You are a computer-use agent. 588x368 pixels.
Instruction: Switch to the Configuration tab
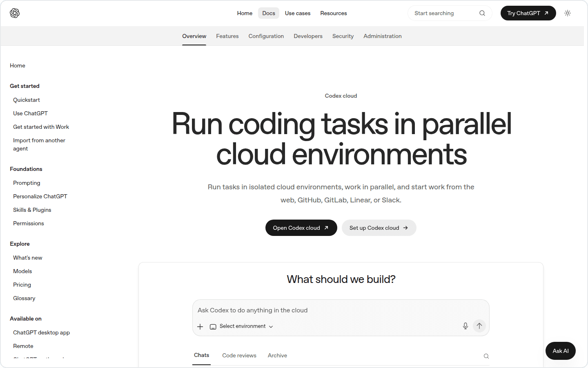pyautogui.click(x=266, y=36)
